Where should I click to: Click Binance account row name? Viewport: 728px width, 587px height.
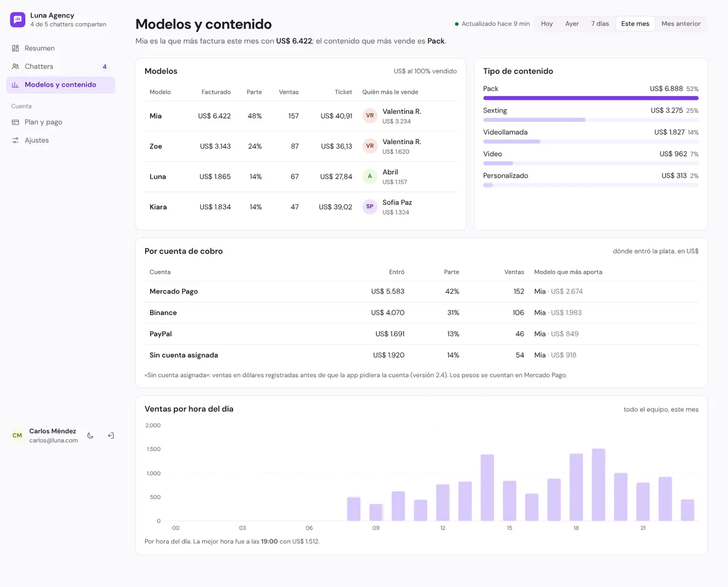pyautogui.click(x=163, y=313)
